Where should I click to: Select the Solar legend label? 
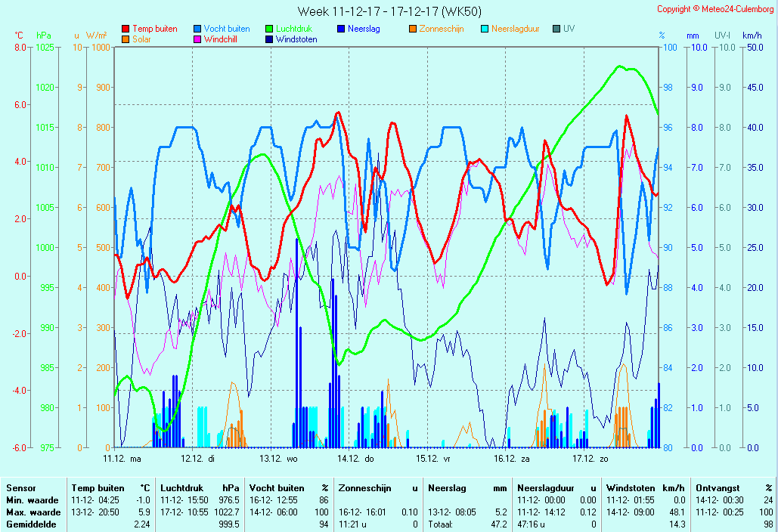point(141,39)
